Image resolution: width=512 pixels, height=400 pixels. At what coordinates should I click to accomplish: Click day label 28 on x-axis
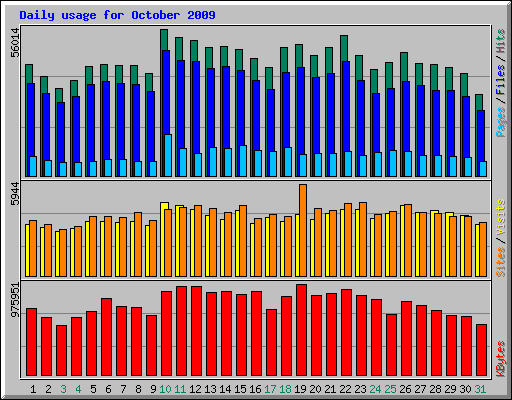(435, 389)
